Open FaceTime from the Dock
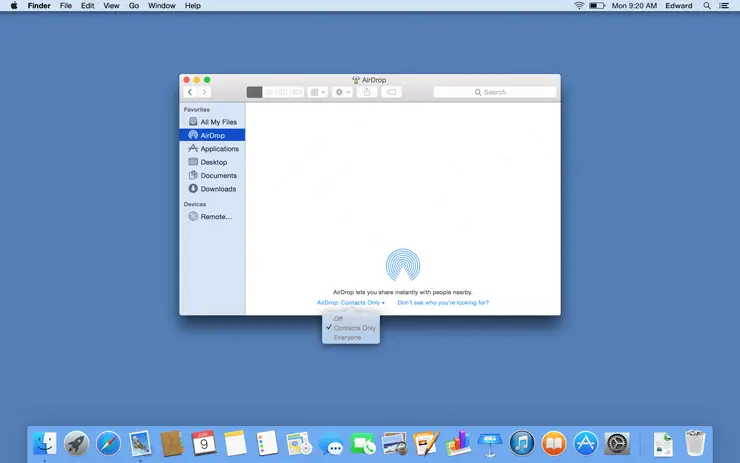This screenshot has width=740, height=463. tap(363, 444)
